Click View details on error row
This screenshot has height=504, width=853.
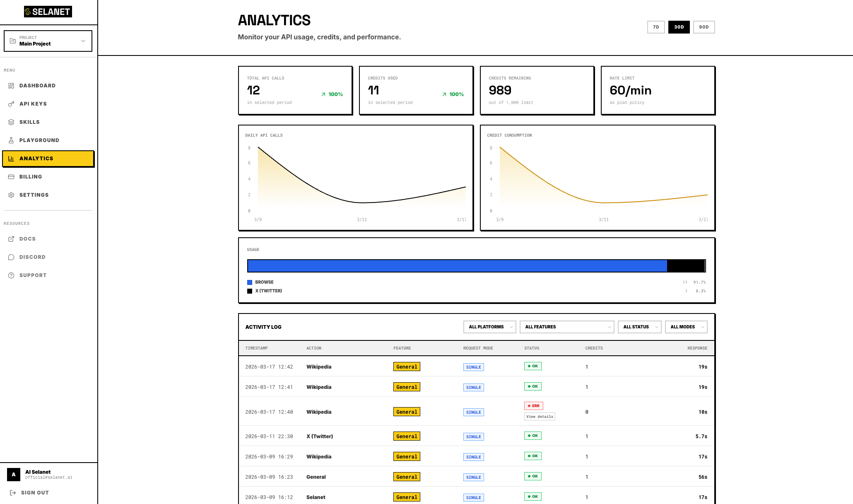click(x=540, y=417)
